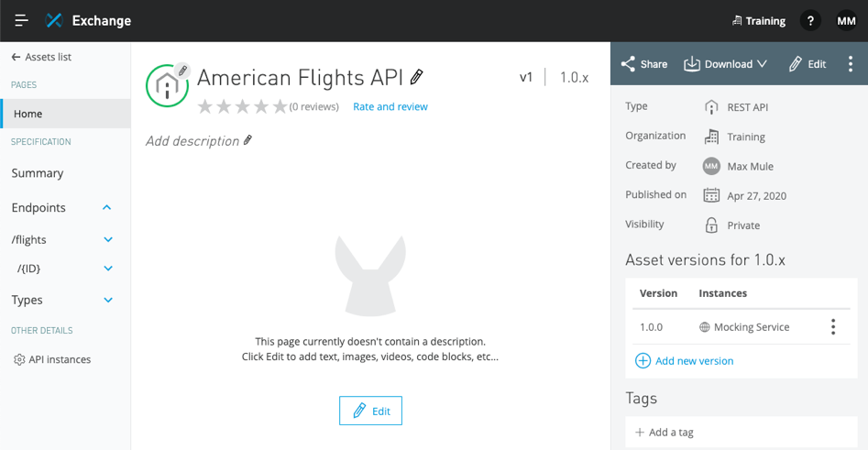Click the Training organization building icon in header
Viewport: 868px width, 450px height.
(737, 21)
